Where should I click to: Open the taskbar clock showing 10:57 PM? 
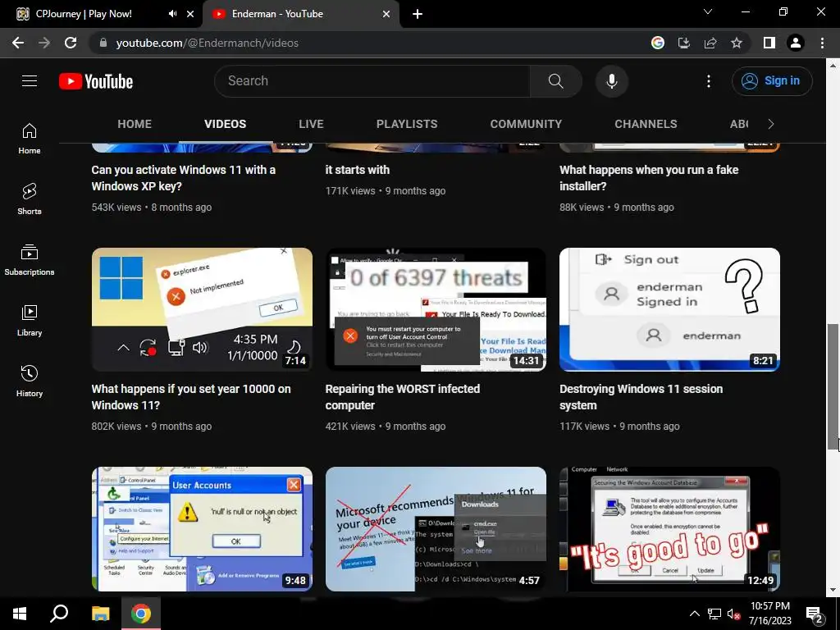tap(769, 614)
